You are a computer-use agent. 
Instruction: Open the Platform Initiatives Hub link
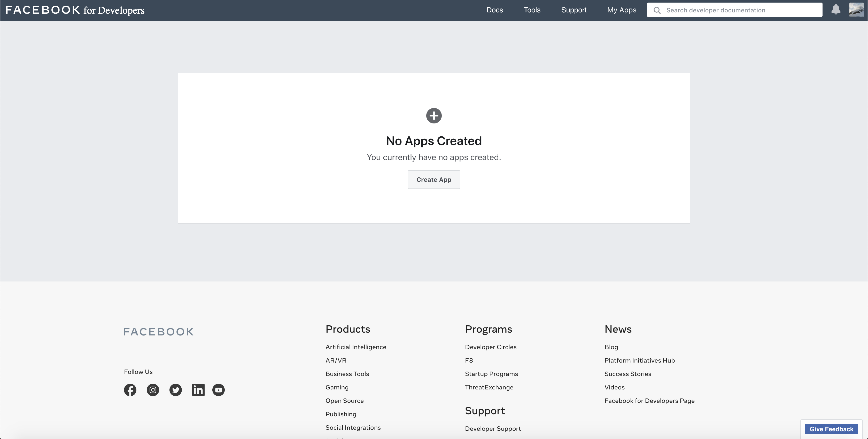(x=639, y=360)
